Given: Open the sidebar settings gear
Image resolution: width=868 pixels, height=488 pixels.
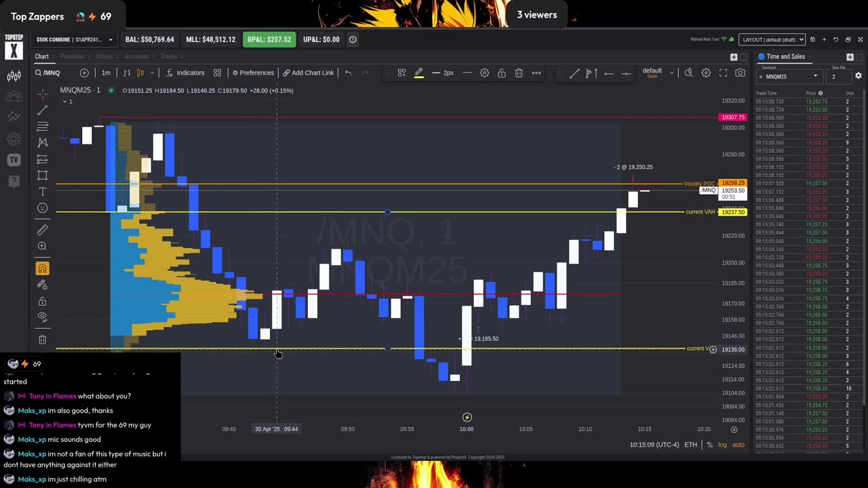Looking at the screenshot, I should [x=14, y=139].
